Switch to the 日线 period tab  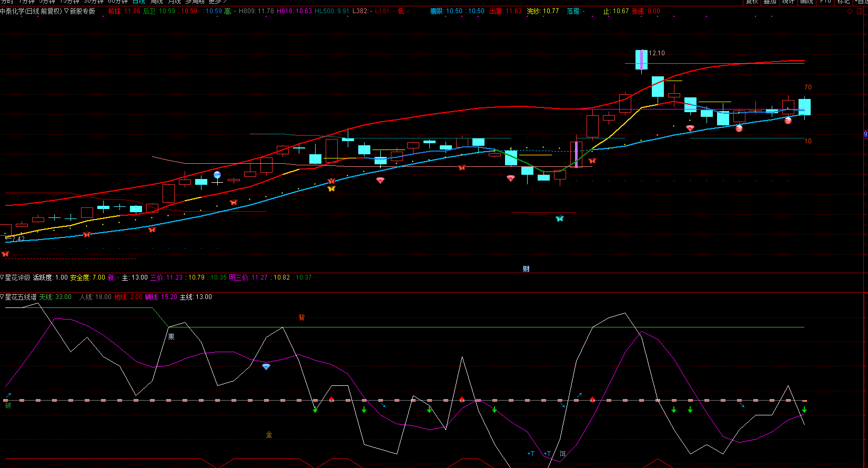pos(139,2)
